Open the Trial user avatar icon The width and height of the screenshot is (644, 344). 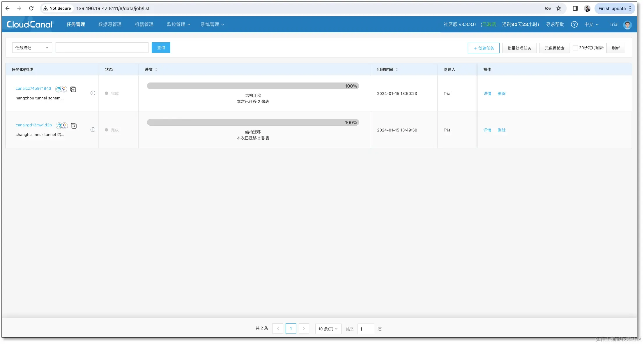point(627,24)
